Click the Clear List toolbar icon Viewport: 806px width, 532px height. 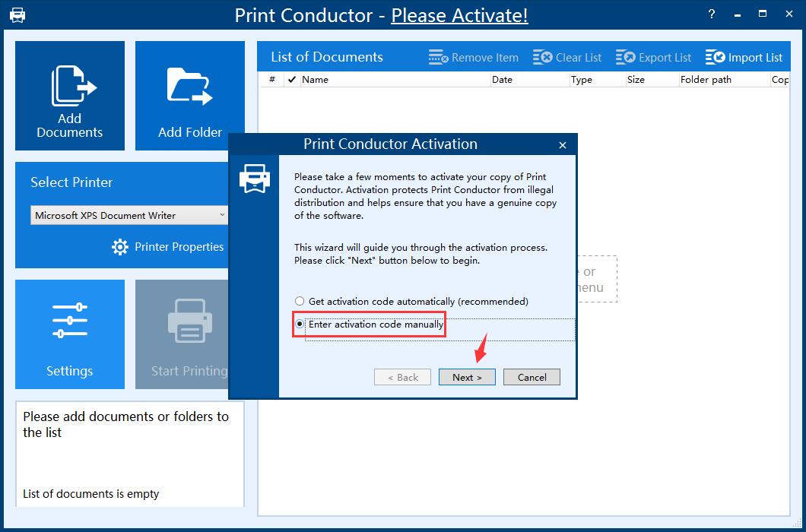(543, 58)
